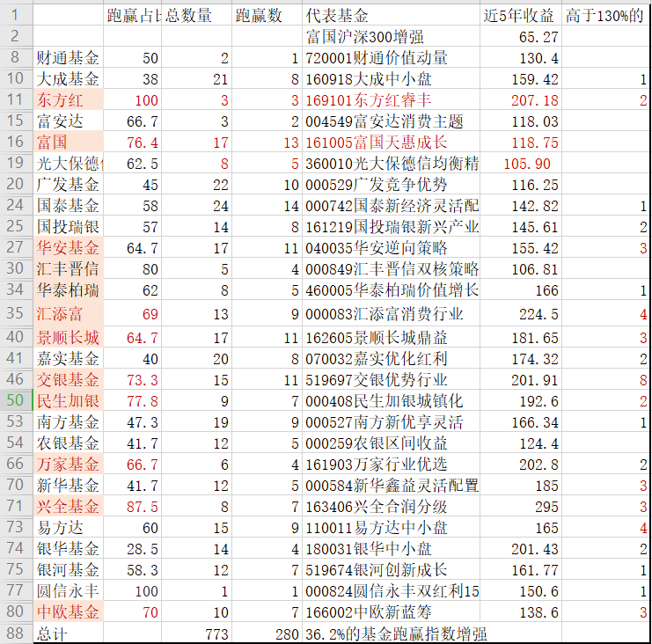This screenshot has height=644, width=652.
Task: Click the 163406兴全合润分级 cell
Action: (x=391, y=506)
